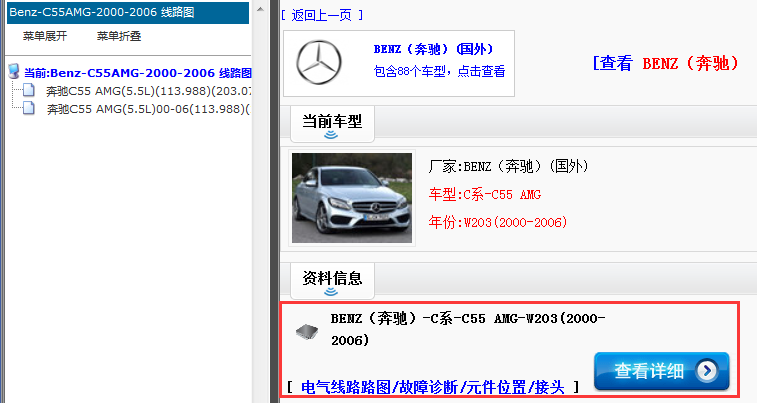Click the Mercedes-Benz star logo

pyautogui.click(x=319, y=63)
